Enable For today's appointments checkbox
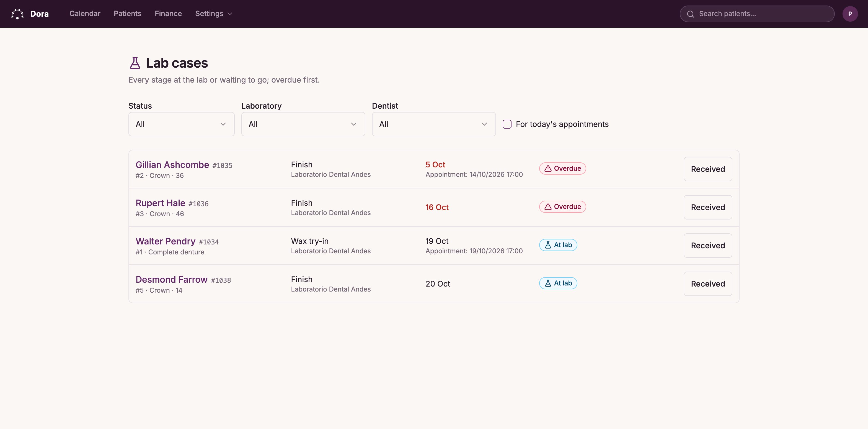 coord(507,124)
